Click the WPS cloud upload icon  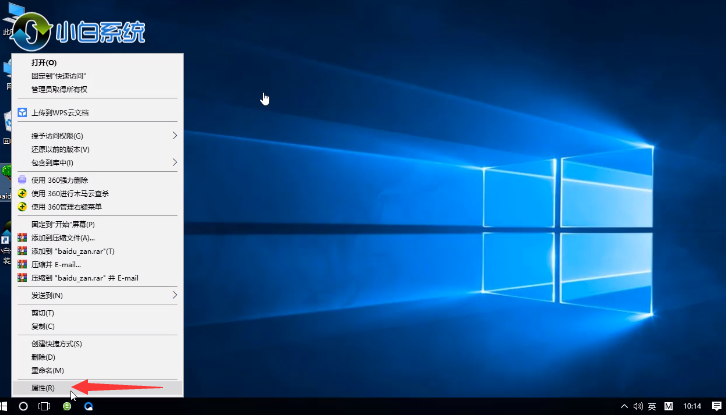tap(22, 113)
